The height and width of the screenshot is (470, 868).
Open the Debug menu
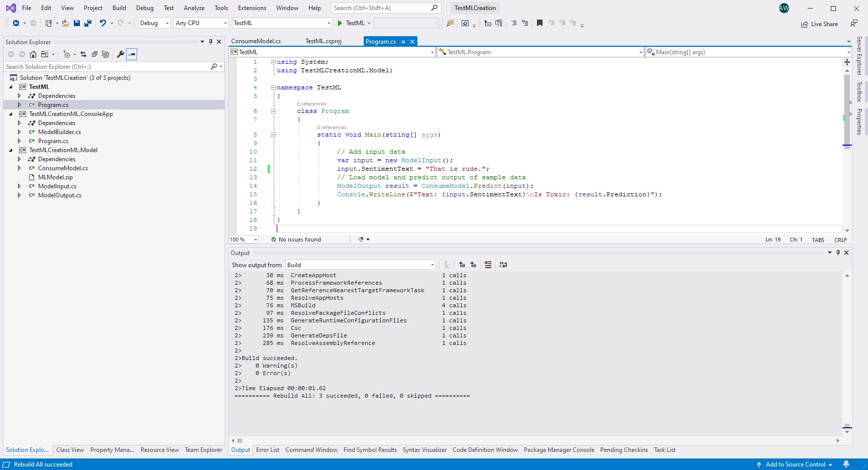tap(145, 8)
